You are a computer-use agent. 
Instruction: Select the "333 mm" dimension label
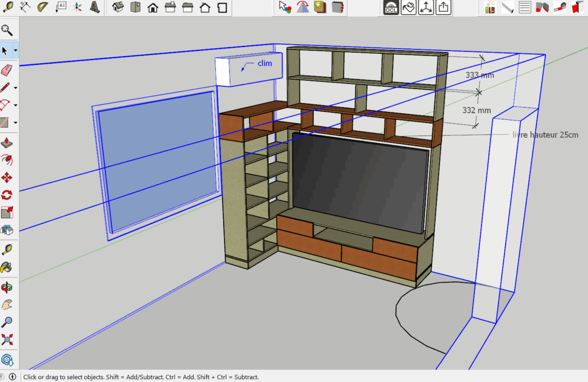479,75
